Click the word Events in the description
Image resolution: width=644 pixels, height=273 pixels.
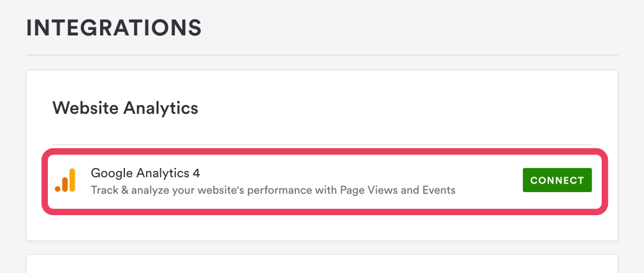point(438,190)
